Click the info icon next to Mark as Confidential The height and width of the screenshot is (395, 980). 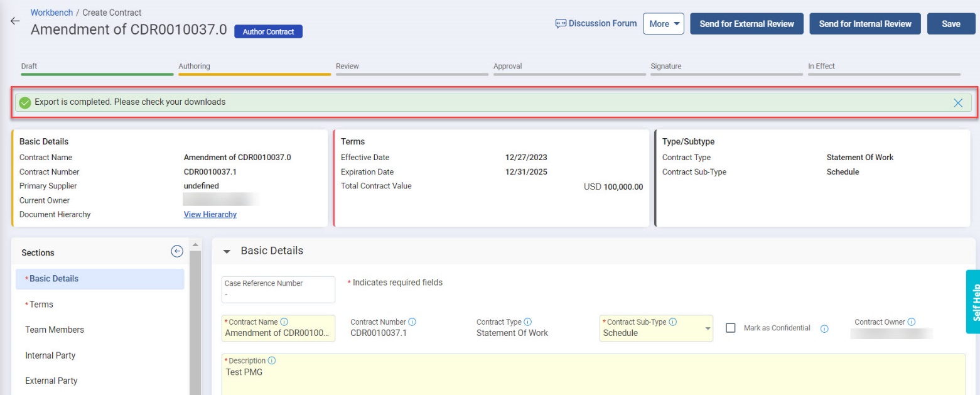[x=824, y=328]
